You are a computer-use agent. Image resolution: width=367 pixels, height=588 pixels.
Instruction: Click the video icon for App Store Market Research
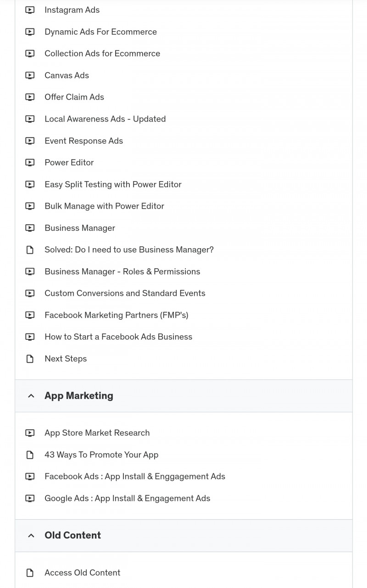[30, 433]
